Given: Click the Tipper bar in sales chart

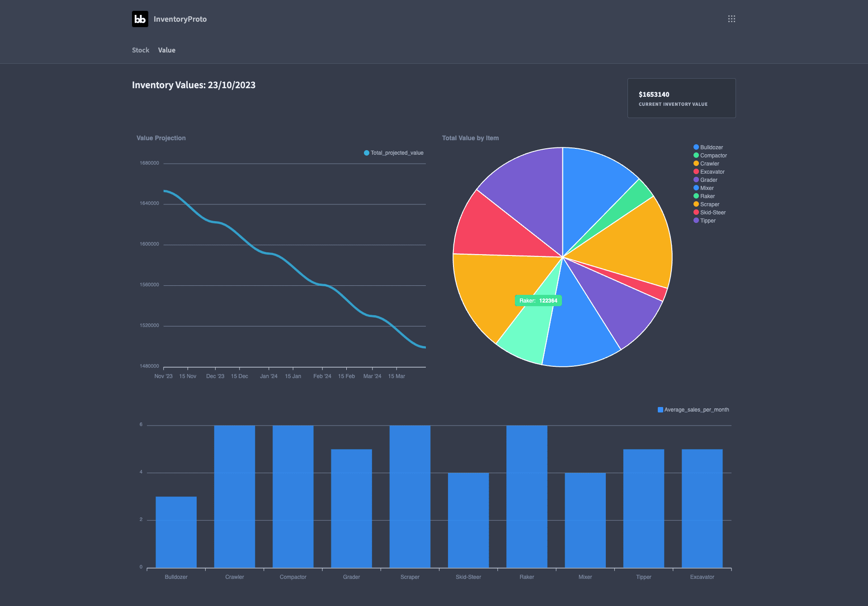Looking at the screenshot, I should point(644,508).
